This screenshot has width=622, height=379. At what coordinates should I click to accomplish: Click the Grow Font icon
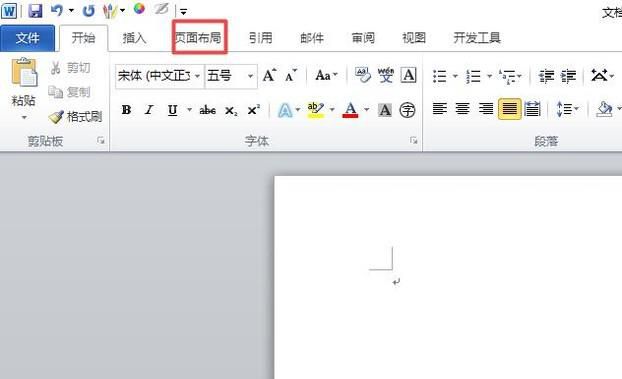click(x=270, y=75)
